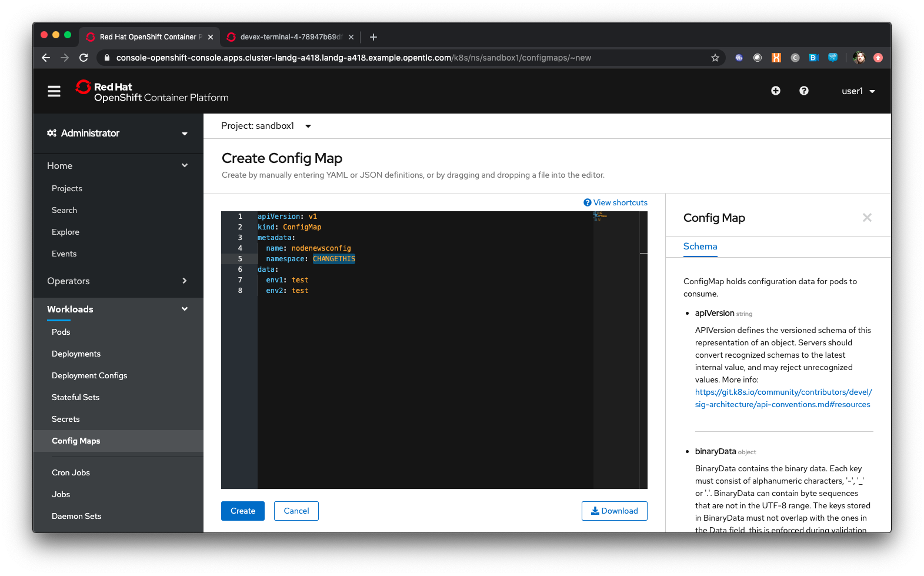Bookmark this page with the star icon
Image resolution: width=924 pixels, height=576 pixels.
click(x=715, y=58)
